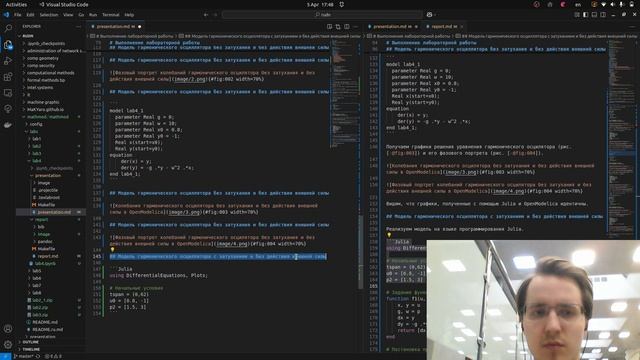
Task: Open Activities overview
Action: pos(16,4)
